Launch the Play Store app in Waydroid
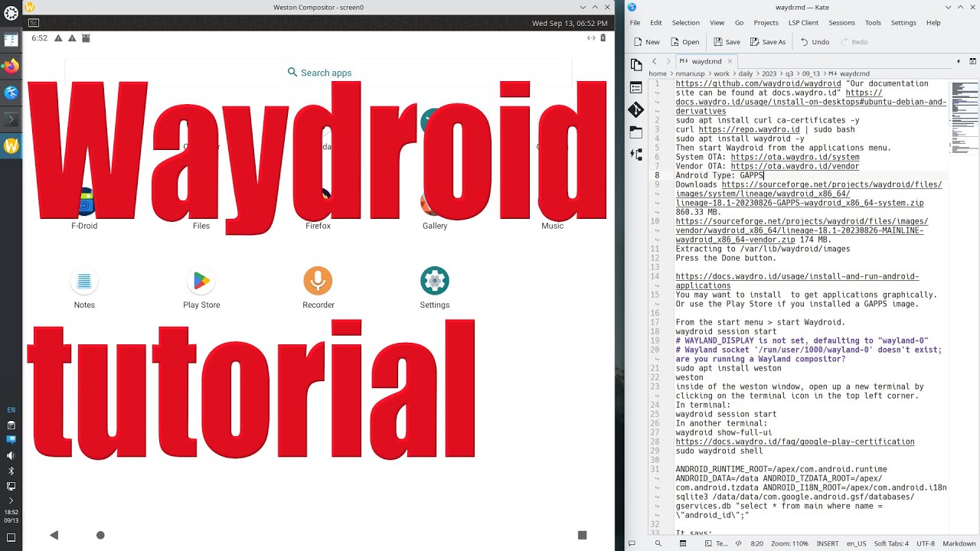 click(201, 288)
